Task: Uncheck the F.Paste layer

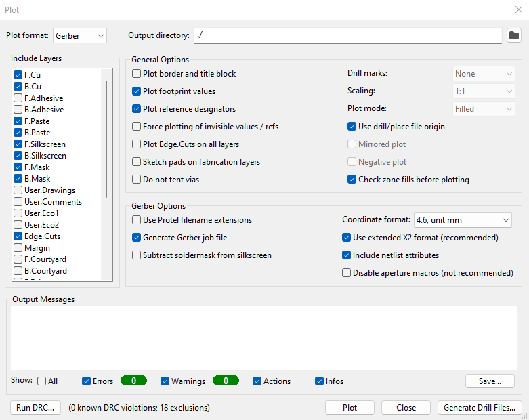Action: tap(18, 121)
